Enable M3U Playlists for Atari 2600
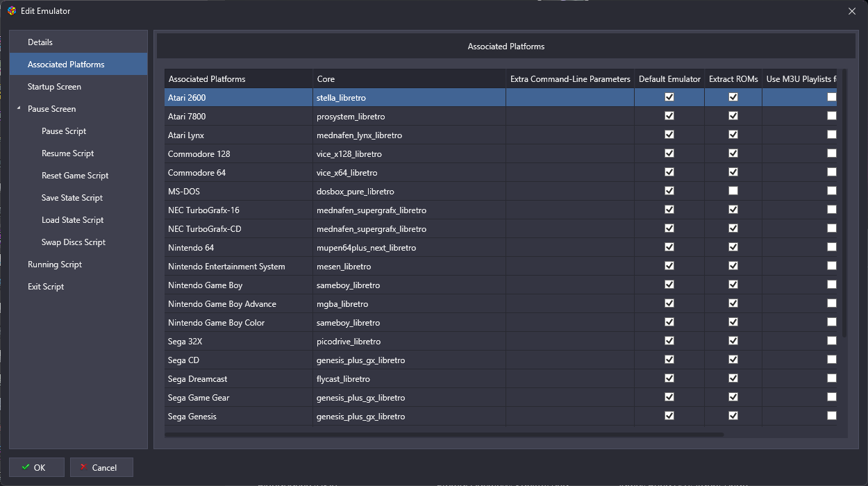This screenshot has height=486, width=868. [x=832, y=97]
